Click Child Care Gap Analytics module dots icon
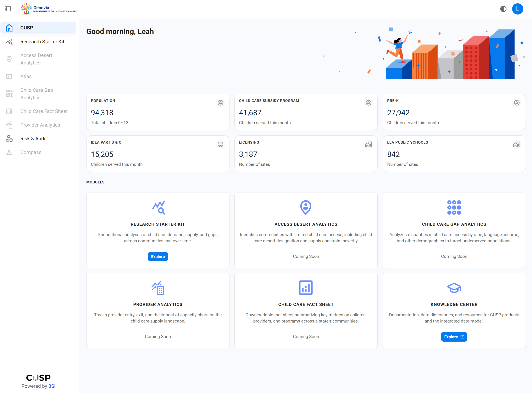This screenshot has width=532, height=393. 454,207
